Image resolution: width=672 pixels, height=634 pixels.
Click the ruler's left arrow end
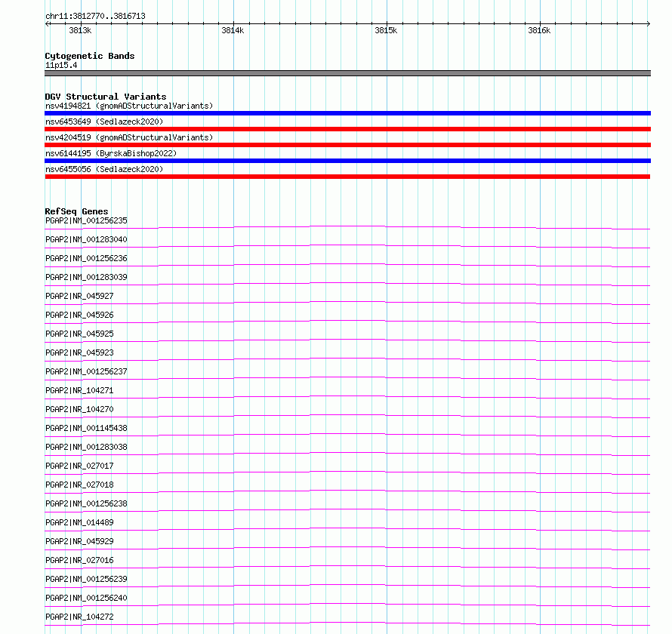click(47, 23)
